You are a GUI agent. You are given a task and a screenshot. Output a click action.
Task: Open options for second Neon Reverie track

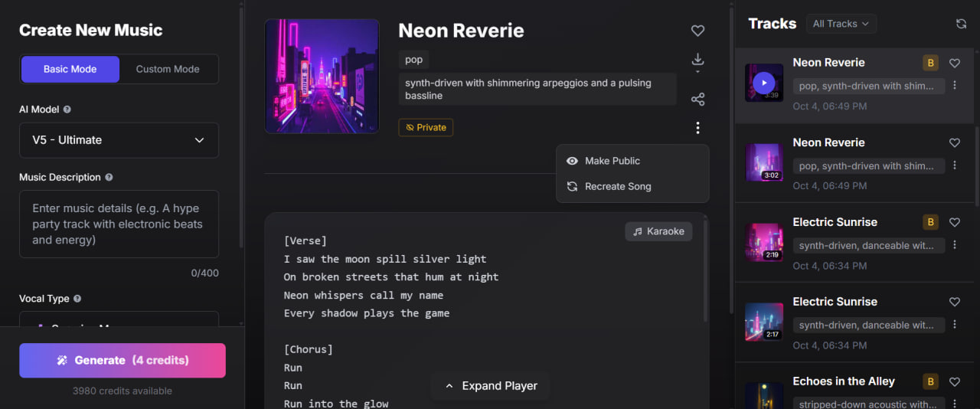coord(954,165)
